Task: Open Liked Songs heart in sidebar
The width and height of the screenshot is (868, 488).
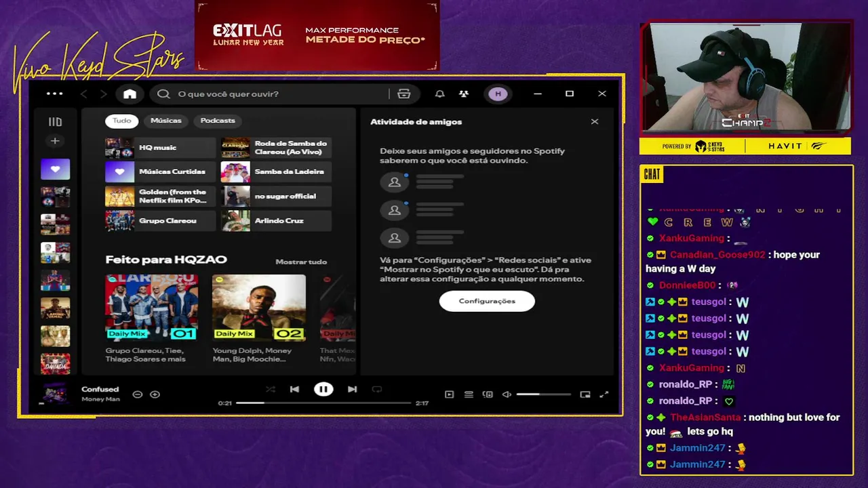Action: [x=55, y=169]
